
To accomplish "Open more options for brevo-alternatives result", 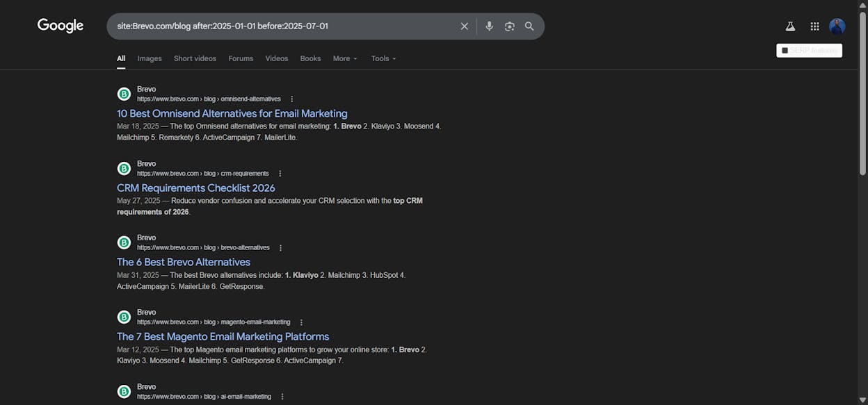I will click(x=280, y=248).
